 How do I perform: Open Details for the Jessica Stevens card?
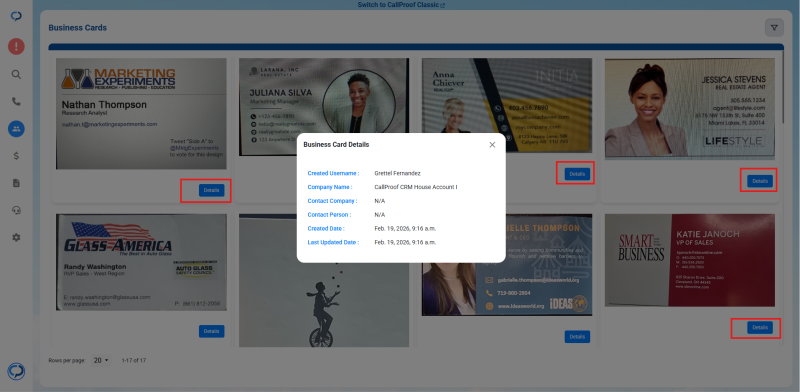(760, 181)
